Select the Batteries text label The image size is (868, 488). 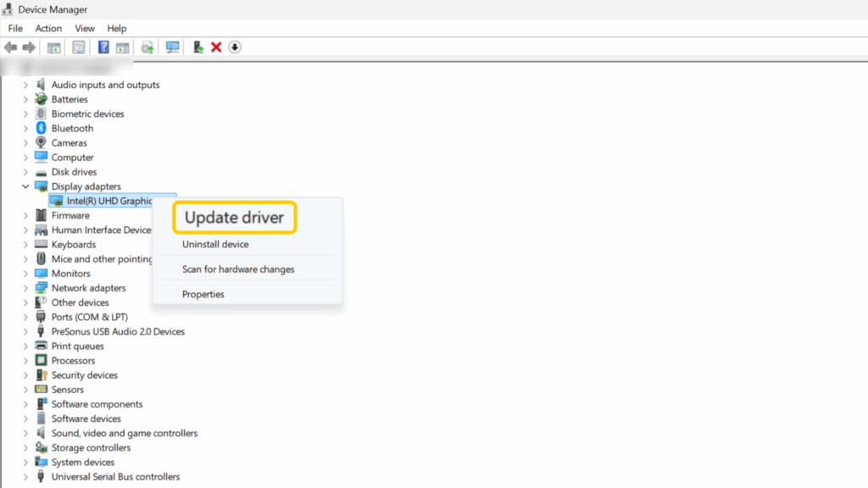[70, 99]
